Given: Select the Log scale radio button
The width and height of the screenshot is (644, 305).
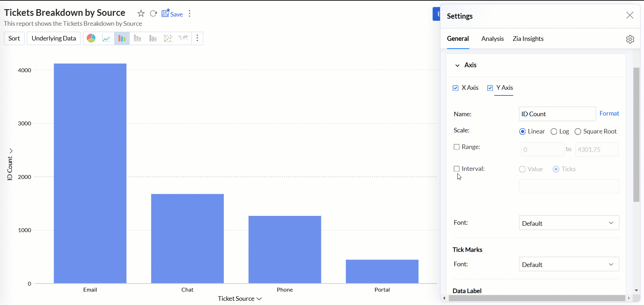Looking at the screenshot, I should (x=554, y=132).
